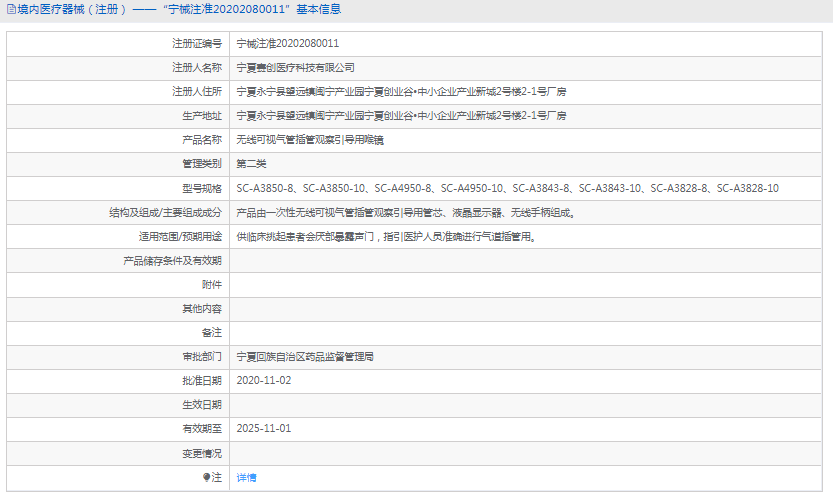
Task: Click the 结构及组成/主要组成成分 label
Action: [165, 213]
